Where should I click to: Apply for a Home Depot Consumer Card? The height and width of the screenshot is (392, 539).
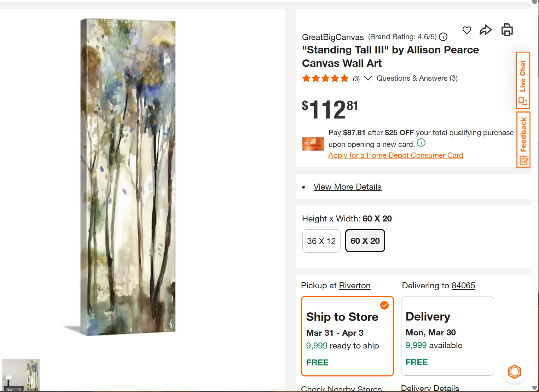(x=396, y=155)
